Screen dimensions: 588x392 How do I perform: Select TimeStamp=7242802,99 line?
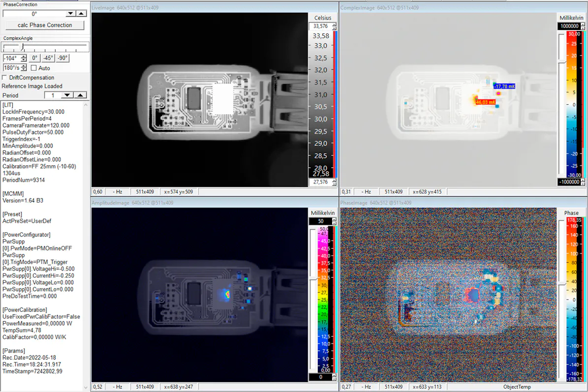[32, 371]
